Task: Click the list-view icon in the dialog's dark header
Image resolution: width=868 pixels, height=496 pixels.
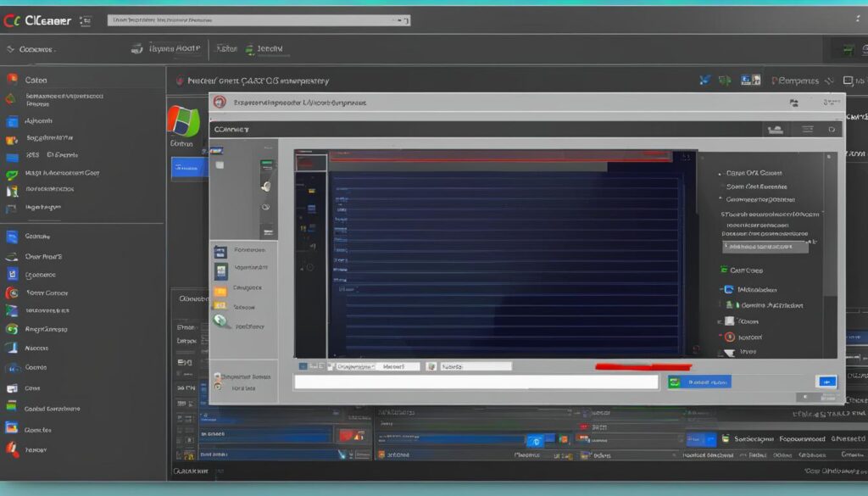Action: (808, 129)
